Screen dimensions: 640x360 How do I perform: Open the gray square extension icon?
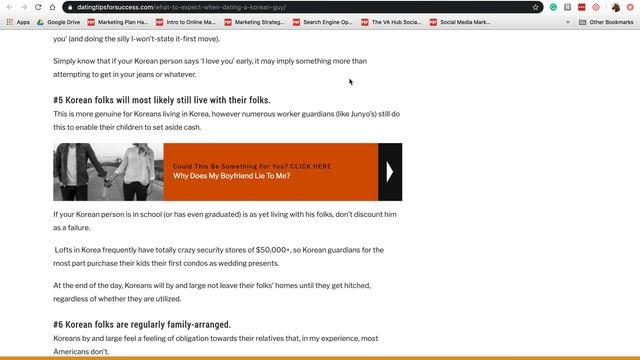(x=567, y=7)
